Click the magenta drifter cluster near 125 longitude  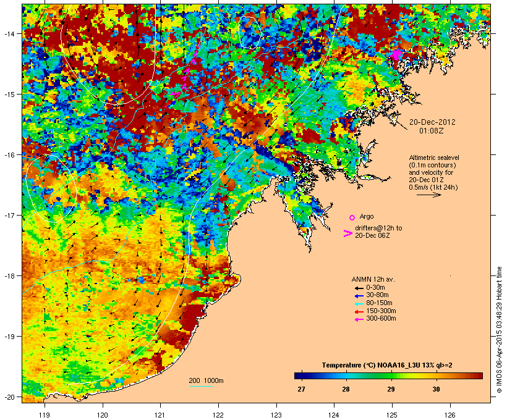point(396,54)
